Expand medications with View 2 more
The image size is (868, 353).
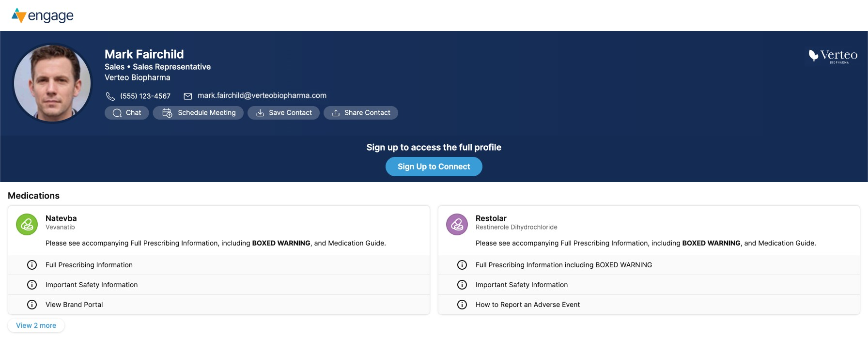[36, 325]
